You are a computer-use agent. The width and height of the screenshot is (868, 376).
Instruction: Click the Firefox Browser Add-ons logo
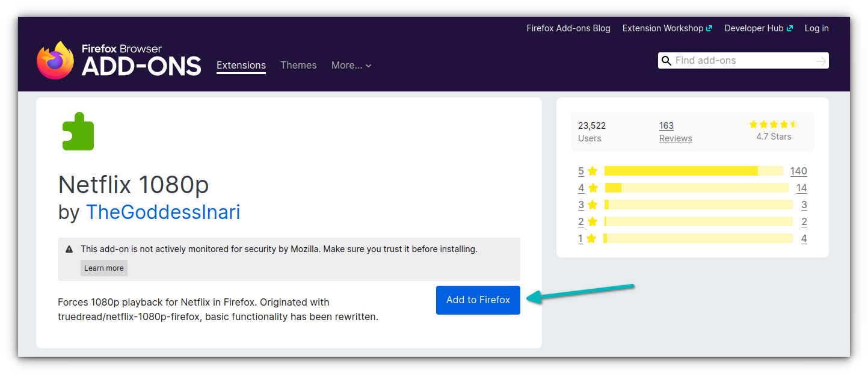tap(119, 60)
